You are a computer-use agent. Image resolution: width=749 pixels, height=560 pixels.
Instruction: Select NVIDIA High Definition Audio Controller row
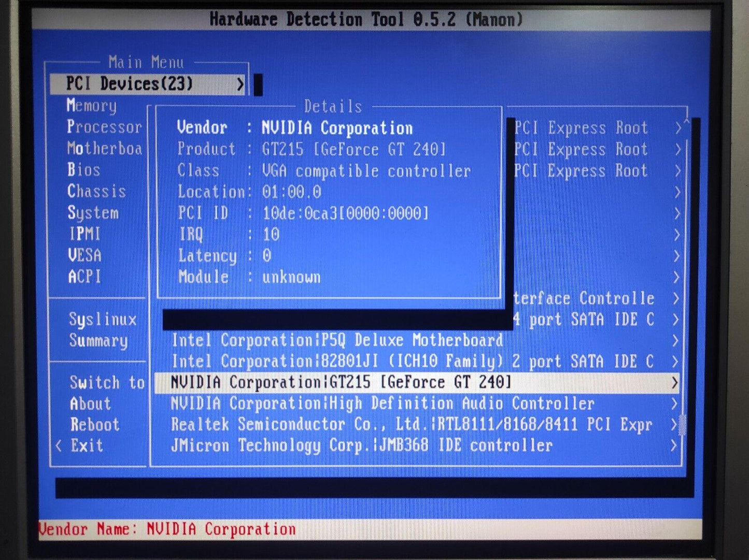383,404
